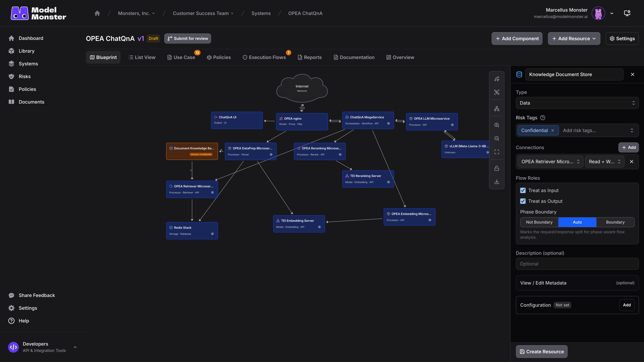Expand the Developers API & Integration Tools section
The image size is (644, 362).
click(75, 347)
